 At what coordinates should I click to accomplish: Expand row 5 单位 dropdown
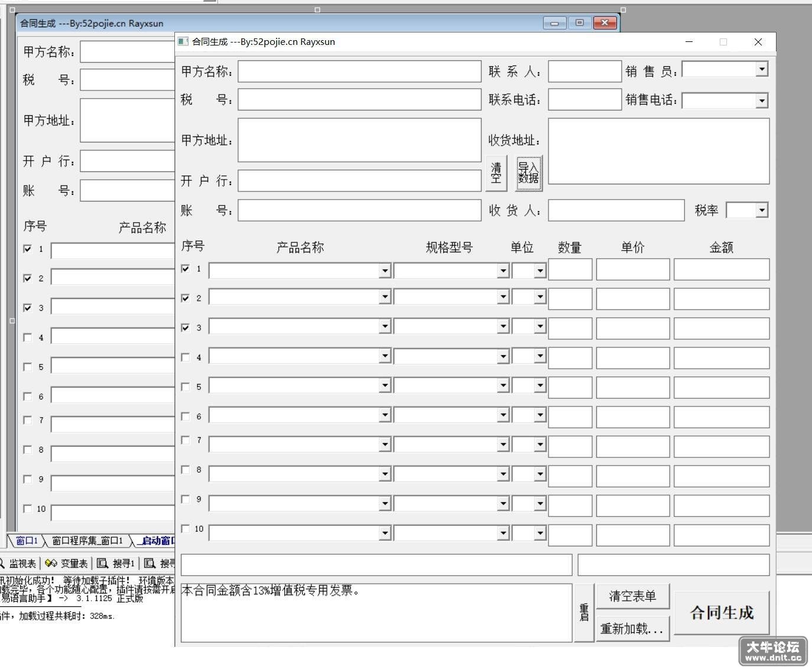(x=540, y=385)
